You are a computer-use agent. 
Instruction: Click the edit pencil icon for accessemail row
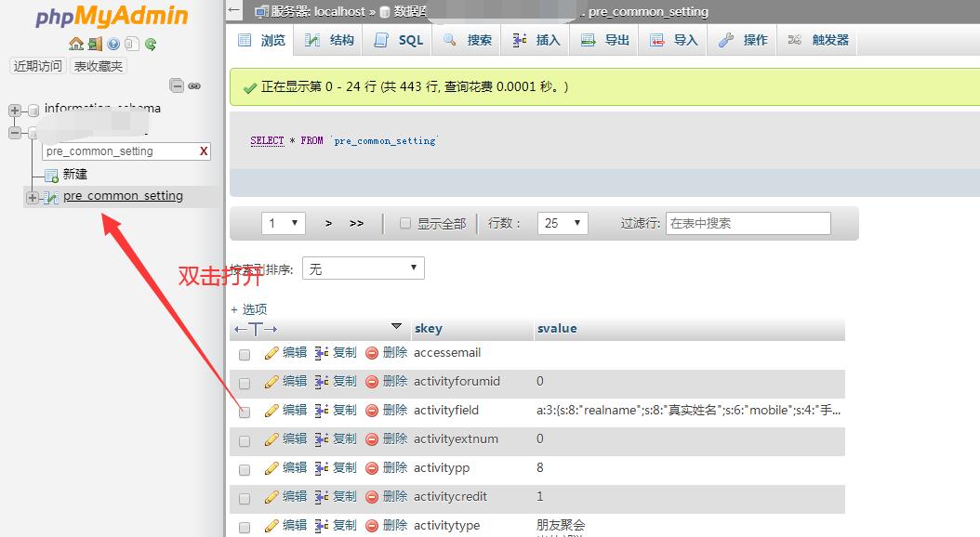pyautogui.click(x=271, y=353)
